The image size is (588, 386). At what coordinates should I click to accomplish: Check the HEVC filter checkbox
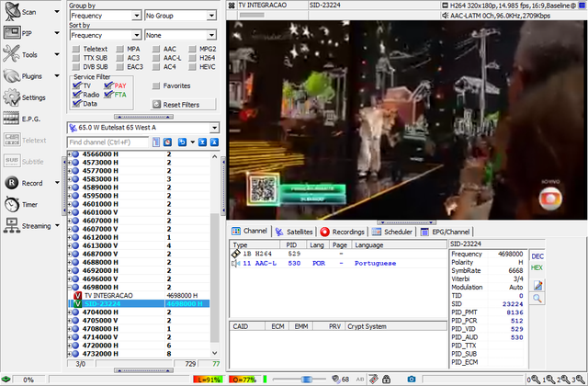(x=192, y=67)
